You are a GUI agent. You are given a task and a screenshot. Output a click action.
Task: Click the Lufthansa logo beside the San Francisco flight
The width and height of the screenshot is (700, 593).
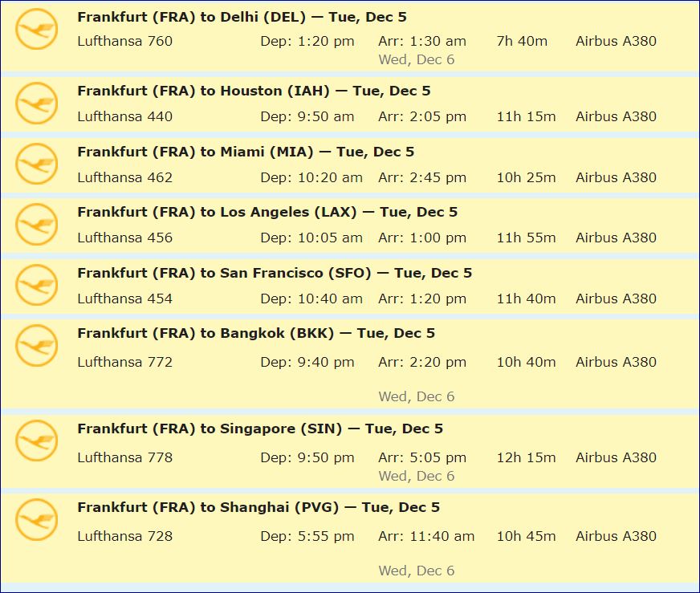[x=37, y=286]
